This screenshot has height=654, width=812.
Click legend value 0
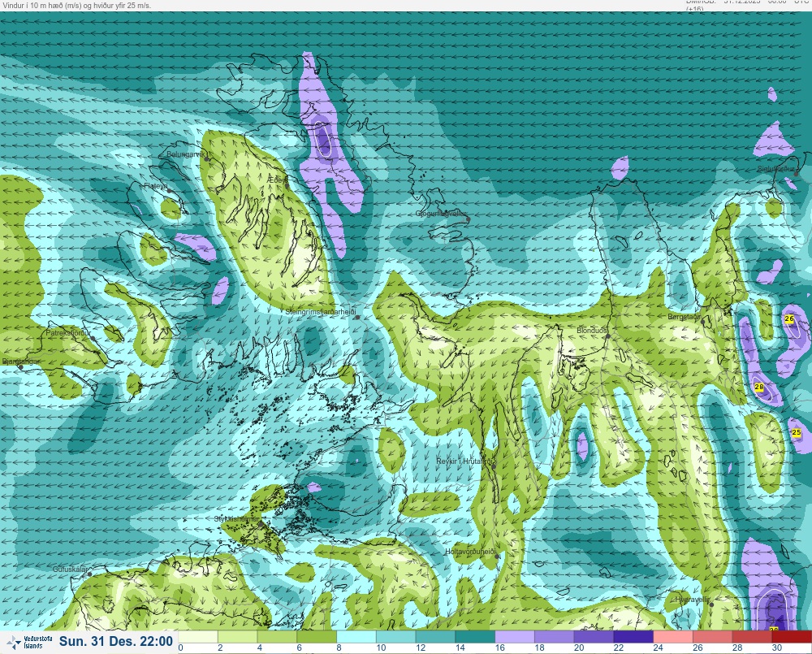181,648
